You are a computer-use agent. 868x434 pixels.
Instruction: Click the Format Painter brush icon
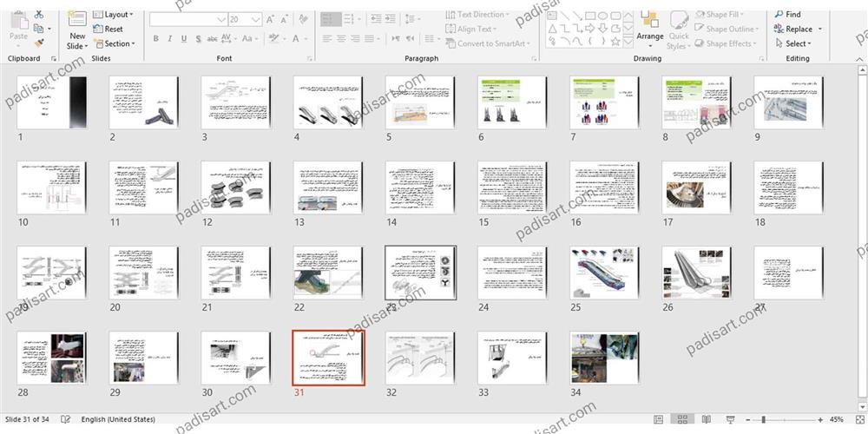[40, 43]
